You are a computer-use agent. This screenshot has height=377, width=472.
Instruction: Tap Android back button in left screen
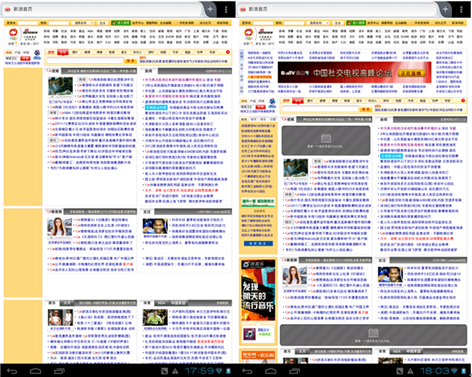(12, 371)
